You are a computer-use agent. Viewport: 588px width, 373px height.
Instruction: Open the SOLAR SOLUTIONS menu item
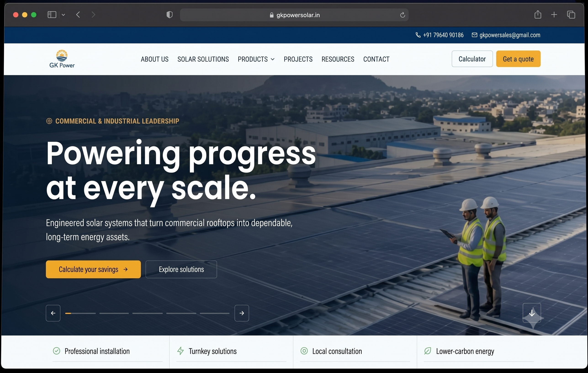coord(203,59)
